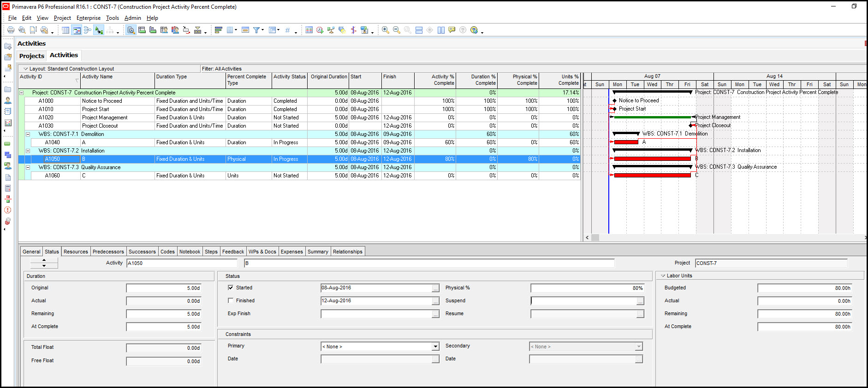Click the activity navigation stepper arrows

point(44,263)
